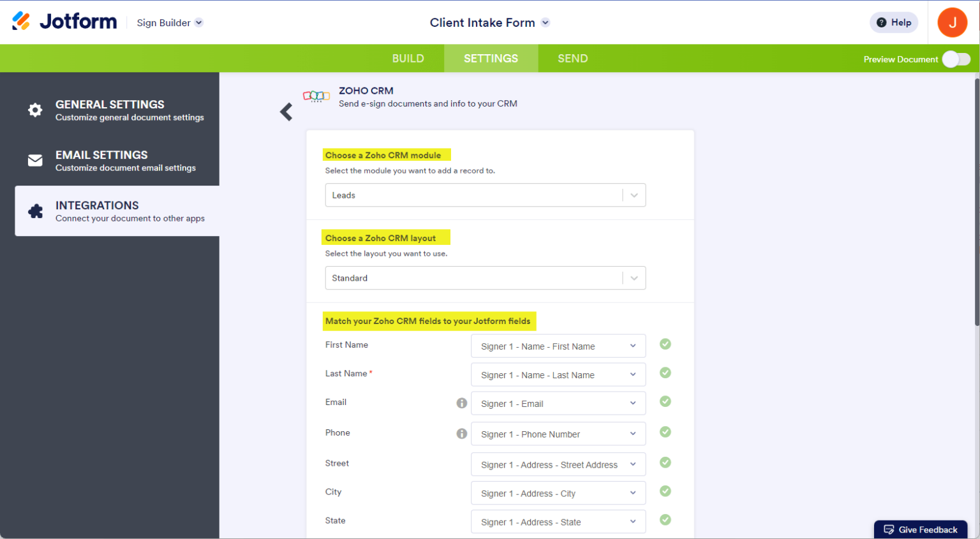Click the back arrow beside Zoho CRM
The image size is (980, 539).
coord(286,110)
